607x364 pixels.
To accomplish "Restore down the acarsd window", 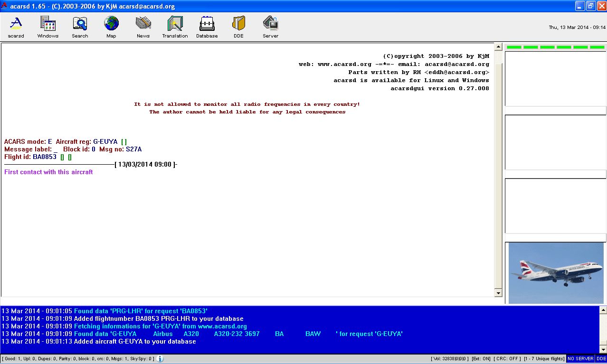I will point(590,6).
